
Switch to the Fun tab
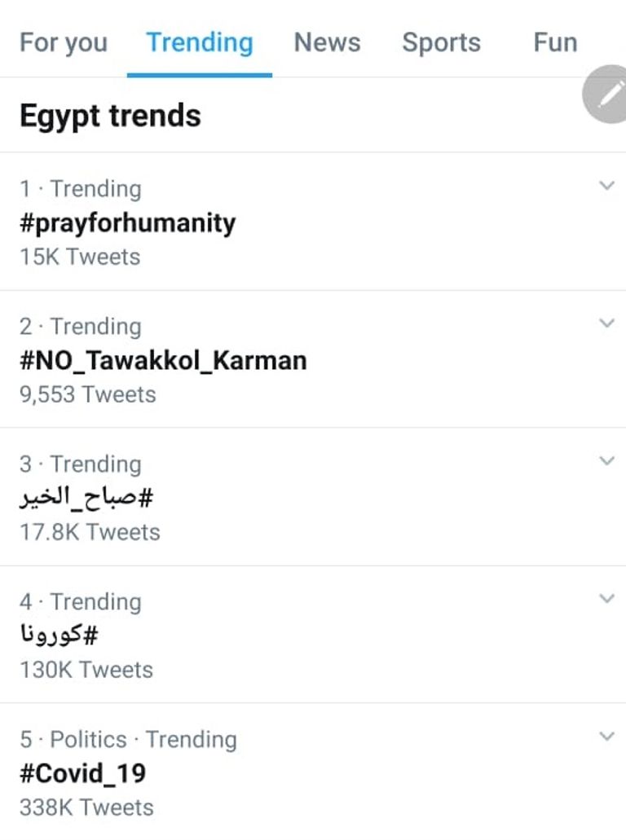tap(555, 42)
